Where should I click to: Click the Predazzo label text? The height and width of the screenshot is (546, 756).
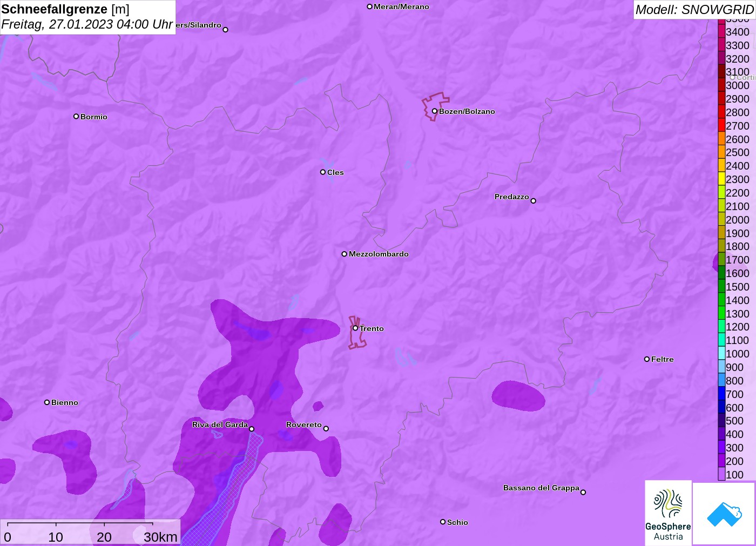click(x=512, y=197)
